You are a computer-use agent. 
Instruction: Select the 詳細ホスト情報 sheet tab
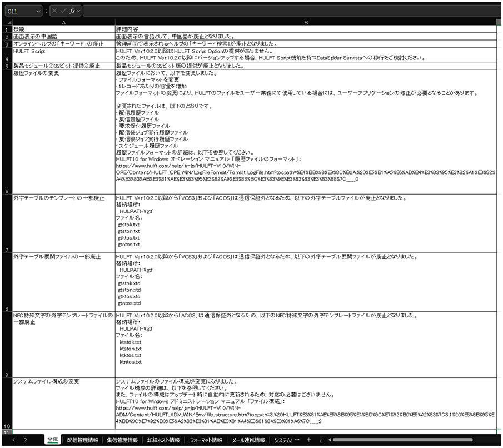163,440
